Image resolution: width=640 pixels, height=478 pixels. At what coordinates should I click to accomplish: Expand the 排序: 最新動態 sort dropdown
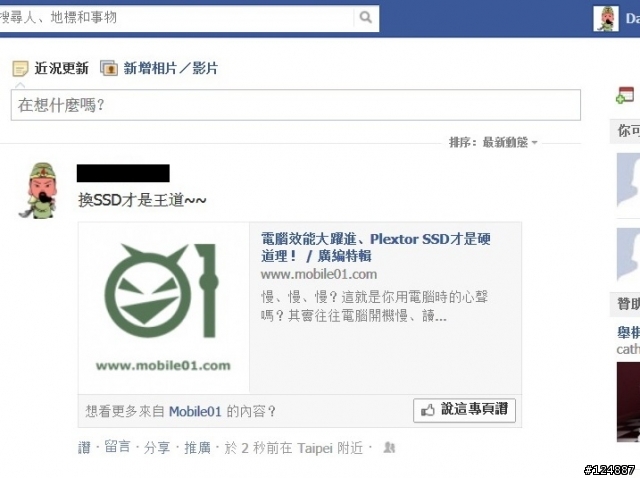point(493,142)
